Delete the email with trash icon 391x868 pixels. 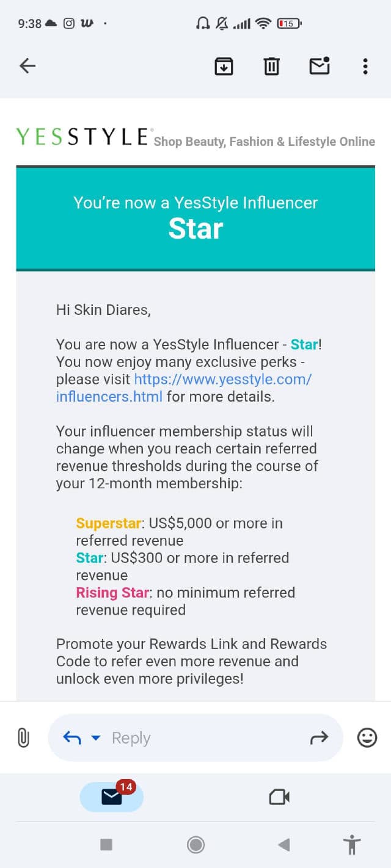(271, 66)
